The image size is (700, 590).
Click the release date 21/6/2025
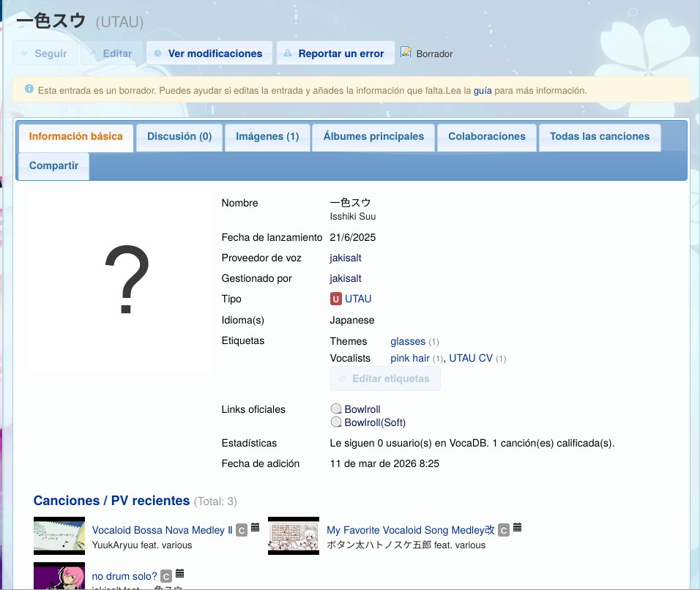pos(353,237)
